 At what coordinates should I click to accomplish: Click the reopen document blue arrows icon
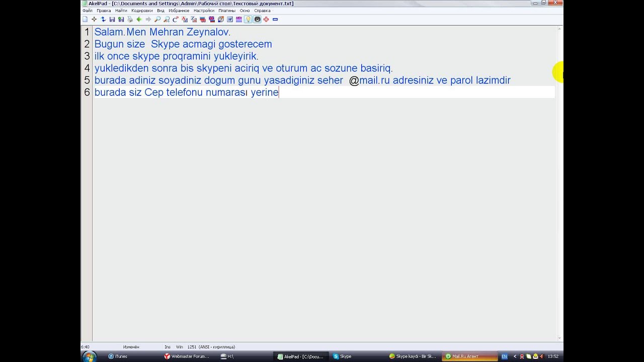click(x=103, y=20)
